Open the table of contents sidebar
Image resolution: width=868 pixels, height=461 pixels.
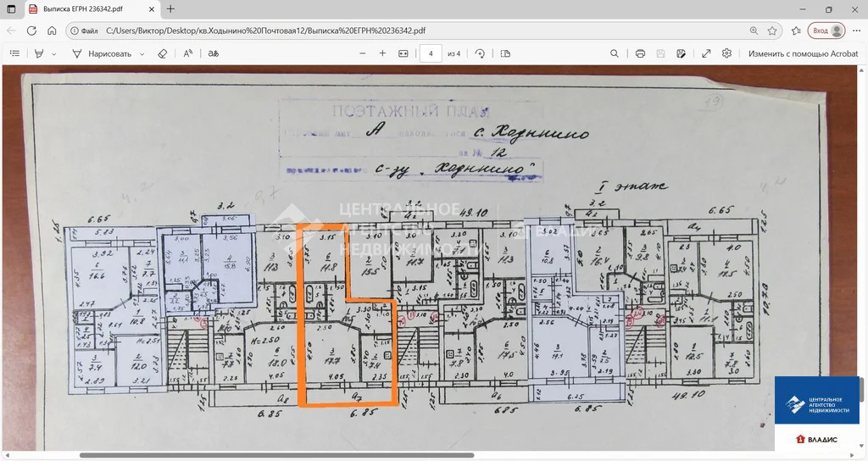14,53
